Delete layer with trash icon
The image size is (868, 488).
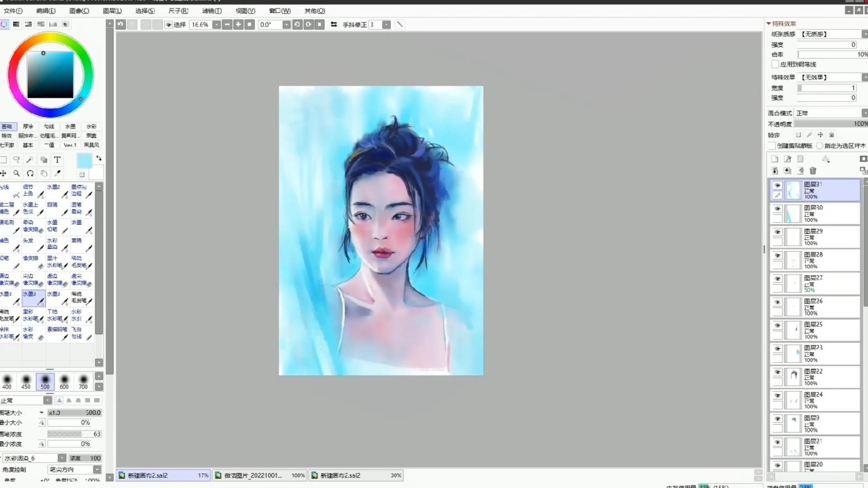click(x=813, y=171)
